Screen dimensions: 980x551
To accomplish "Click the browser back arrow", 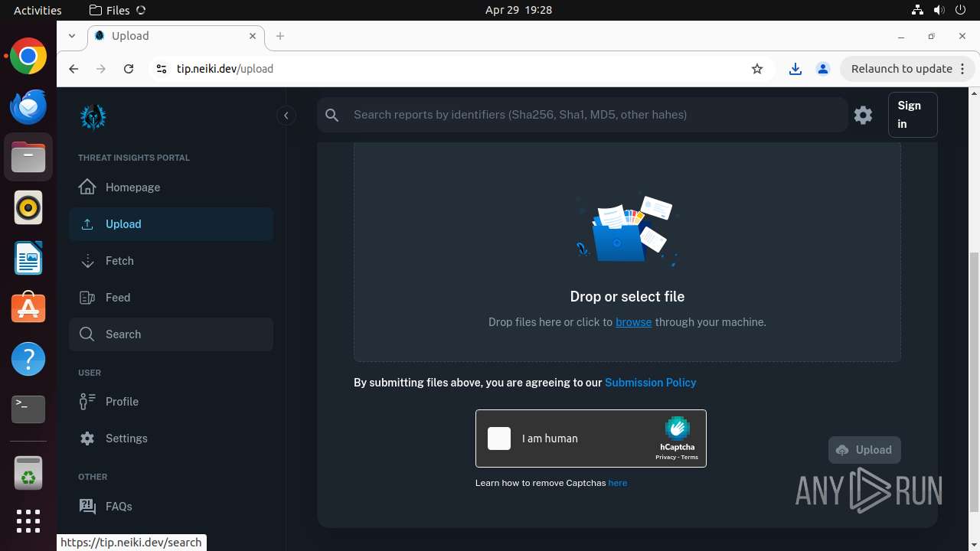I will click(73, 69).
